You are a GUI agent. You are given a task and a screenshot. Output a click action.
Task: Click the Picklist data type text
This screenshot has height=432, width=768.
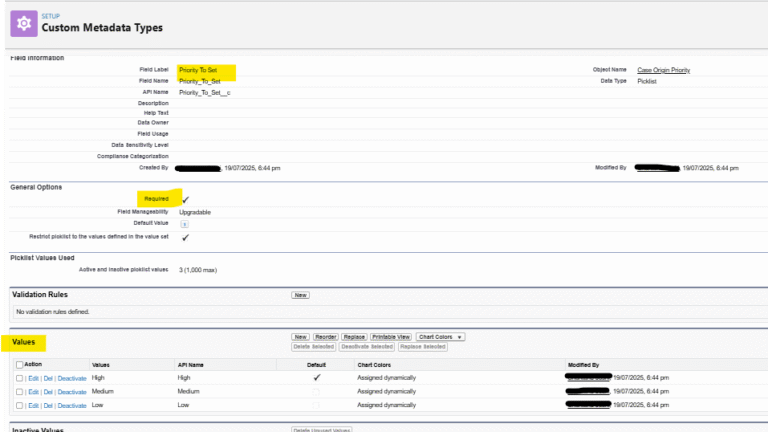point(647,81)
